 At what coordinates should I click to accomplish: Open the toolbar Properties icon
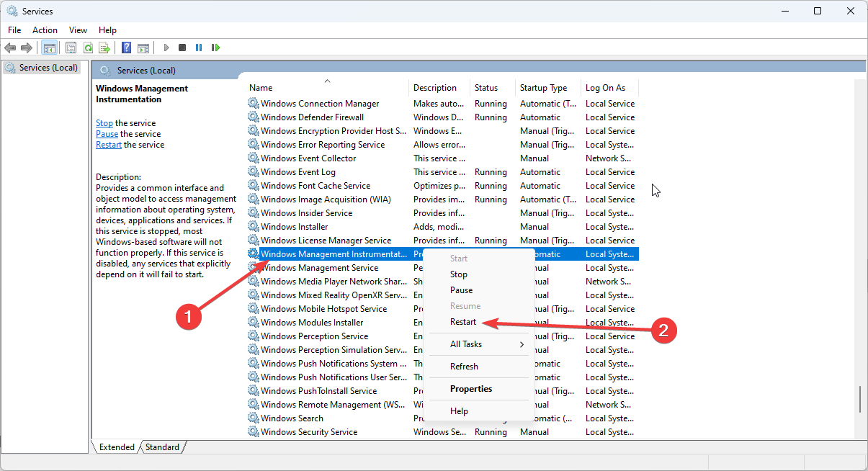[71, 48]
